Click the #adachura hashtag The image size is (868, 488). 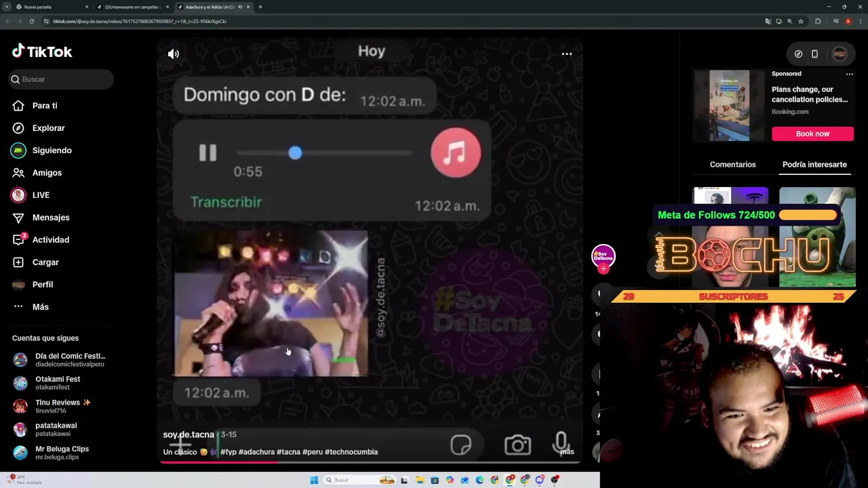pyautogui.click(x=256, y=452)
